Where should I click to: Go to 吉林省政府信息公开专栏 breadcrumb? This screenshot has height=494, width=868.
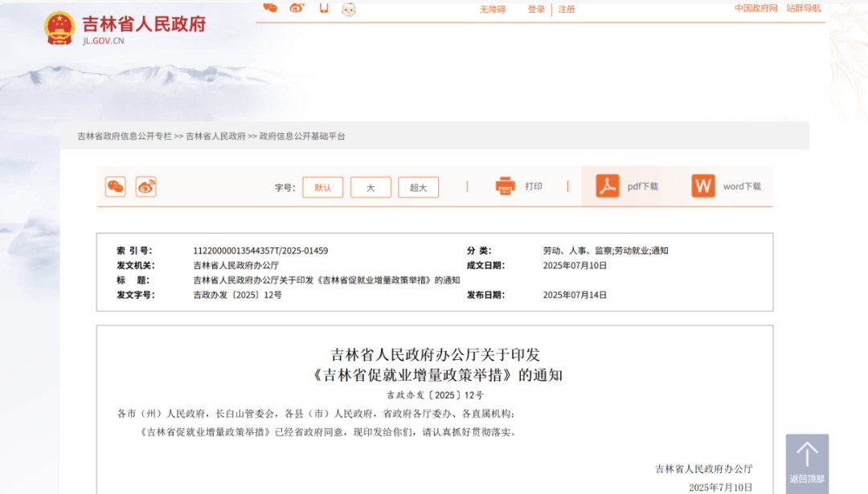tap(125, 137)
